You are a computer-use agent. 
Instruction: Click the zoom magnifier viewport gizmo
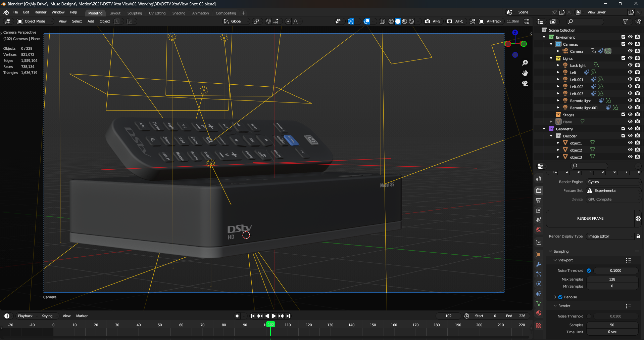point(525,63)
